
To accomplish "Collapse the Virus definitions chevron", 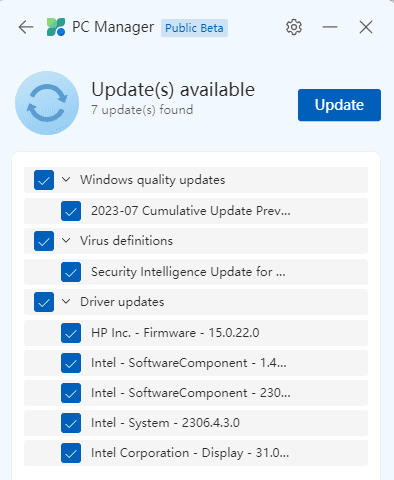I will [66, 240].
